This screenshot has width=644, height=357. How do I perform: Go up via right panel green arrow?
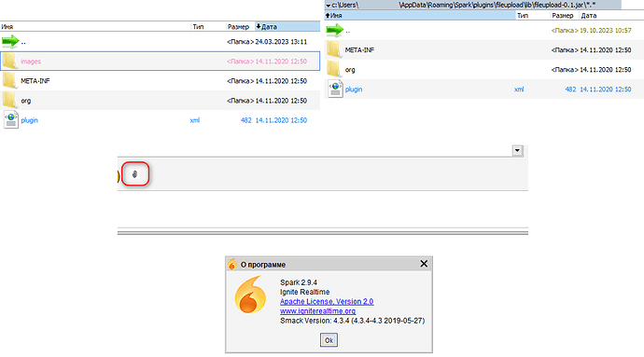coord(335,30)
